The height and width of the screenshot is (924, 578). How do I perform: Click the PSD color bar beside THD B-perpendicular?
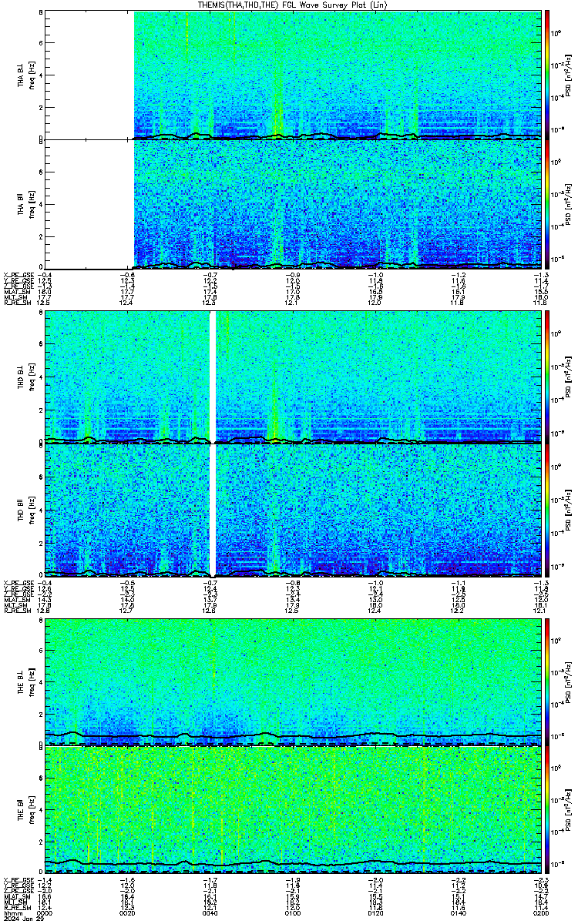click(547, 377)
